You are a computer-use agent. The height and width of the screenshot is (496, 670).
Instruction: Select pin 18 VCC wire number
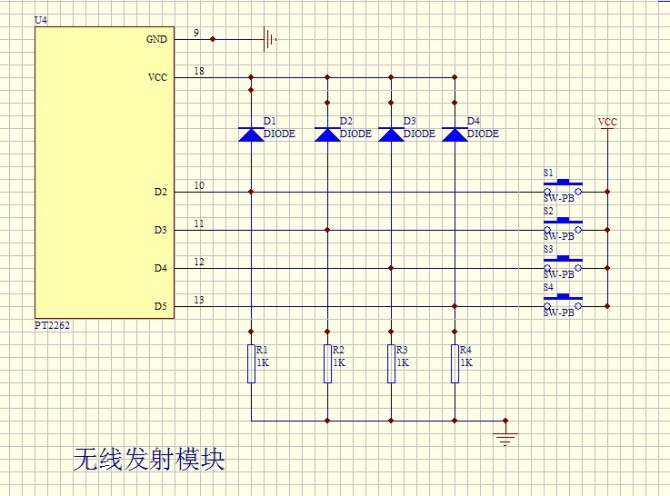pyautogui.click(x=199, y=71)
